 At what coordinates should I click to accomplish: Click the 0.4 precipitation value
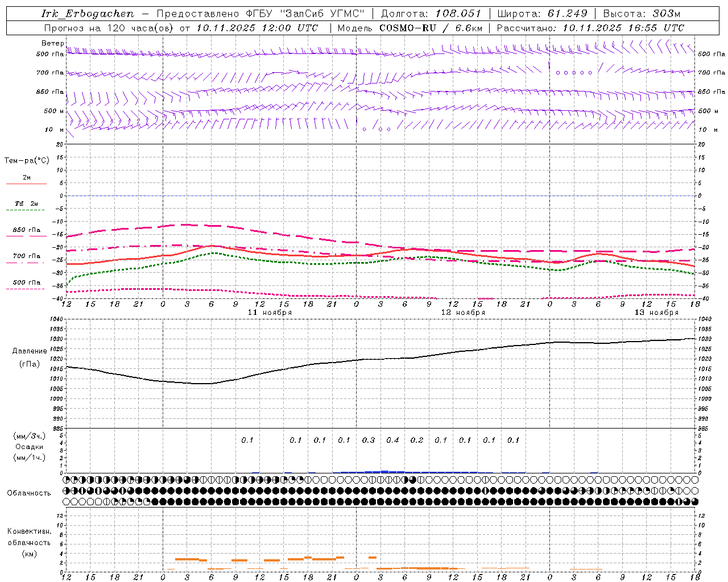point(392,440)
